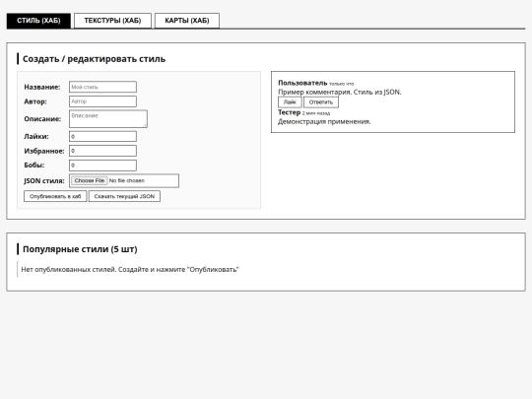Click the Пользователь comment author name
The image size is (532, 399).
pos(302,83)
